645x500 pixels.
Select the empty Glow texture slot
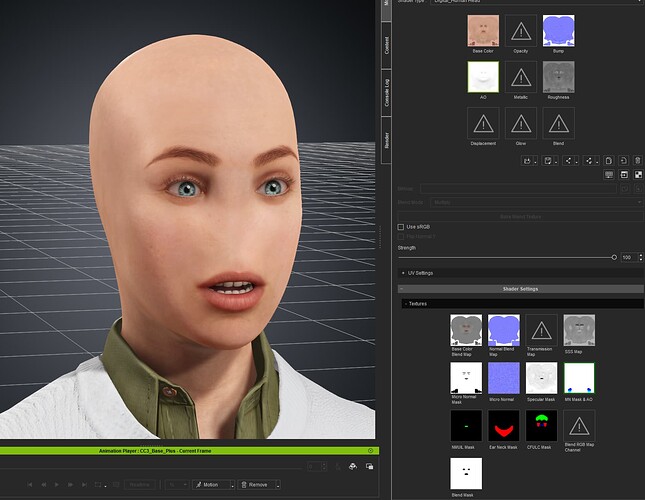(x=521, y=123)
